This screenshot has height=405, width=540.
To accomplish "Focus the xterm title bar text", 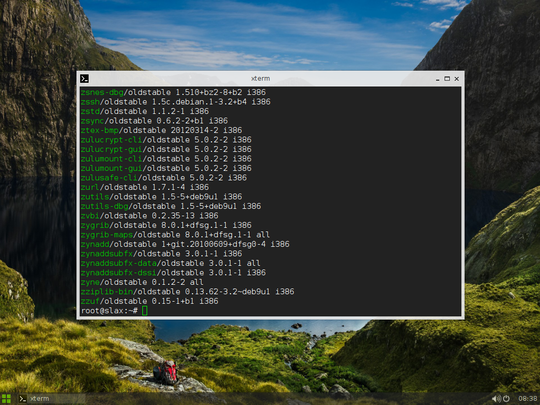I will click(x=260, y=79).
